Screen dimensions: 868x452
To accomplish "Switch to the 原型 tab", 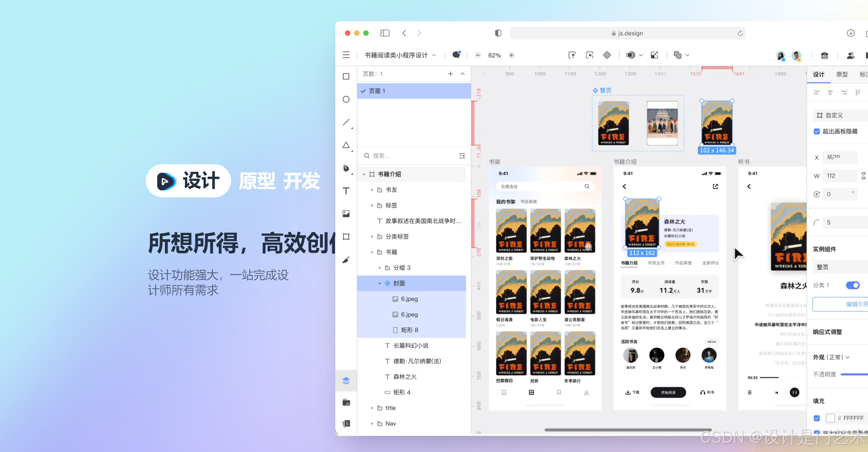I will (x=842, y=74).
